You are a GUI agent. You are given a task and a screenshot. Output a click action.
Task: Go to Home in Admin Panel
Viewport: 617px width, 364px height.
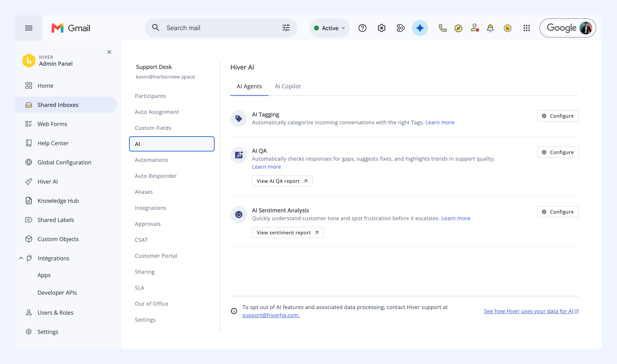point(66,86)
